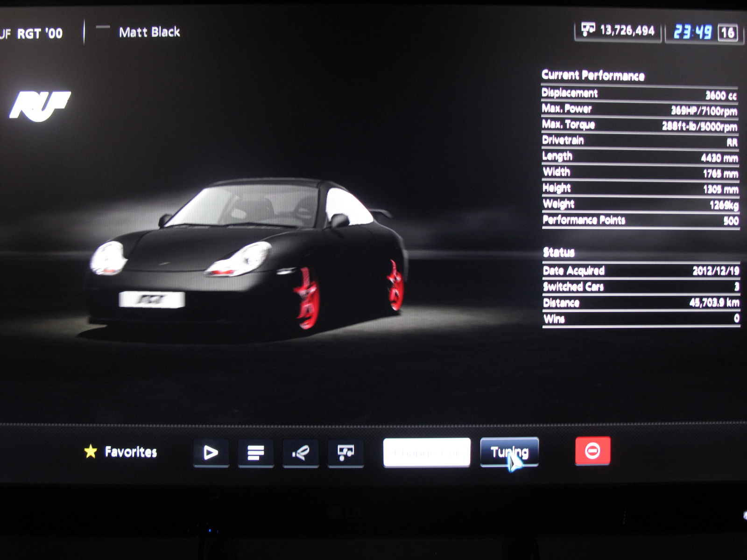Click the Max. Power 369HP/7100rpm row

point(640,110)
